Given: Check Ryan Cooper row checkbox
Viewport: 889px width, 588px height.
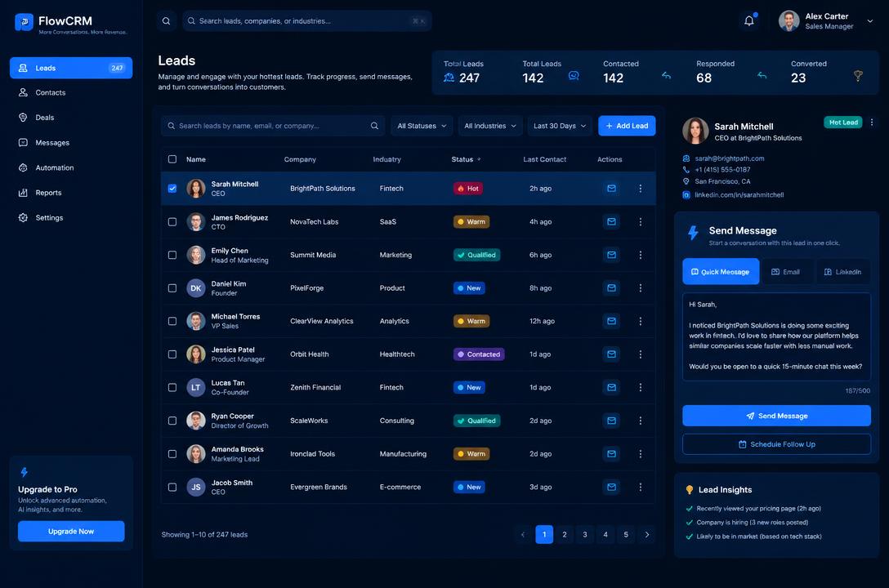Looking at the screenshot, I should tap(172, 421).
